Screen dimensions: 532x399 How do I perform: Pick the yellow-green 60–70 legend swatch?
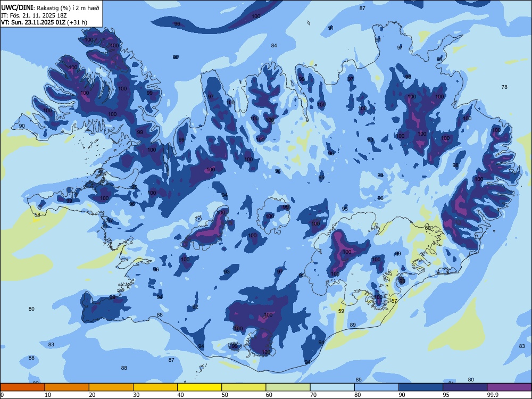point(288,387)
